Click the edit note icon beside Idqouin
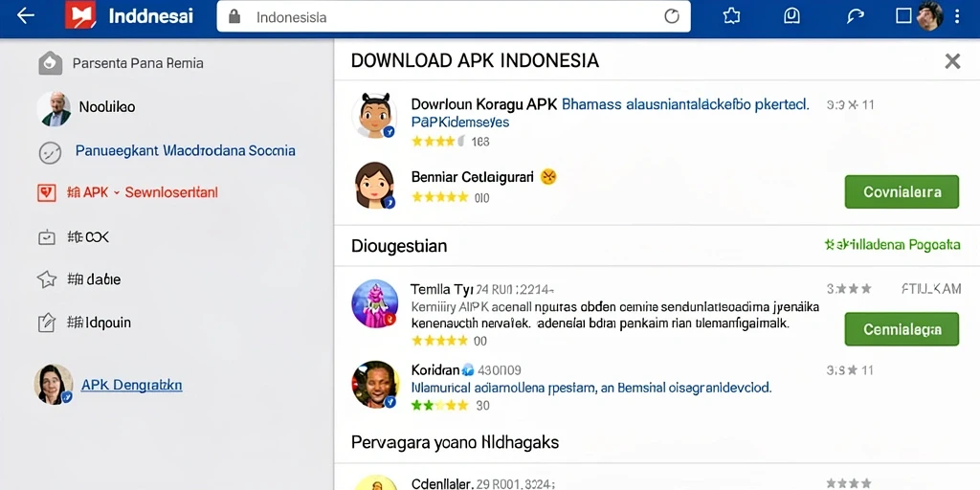 pos(47,323)
